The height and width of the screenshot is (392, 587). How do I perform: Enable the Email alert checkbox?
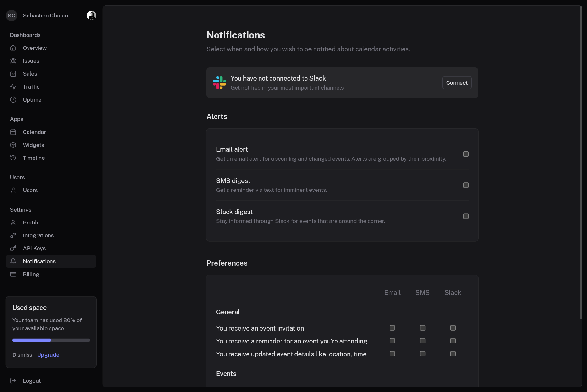(466, 154)
